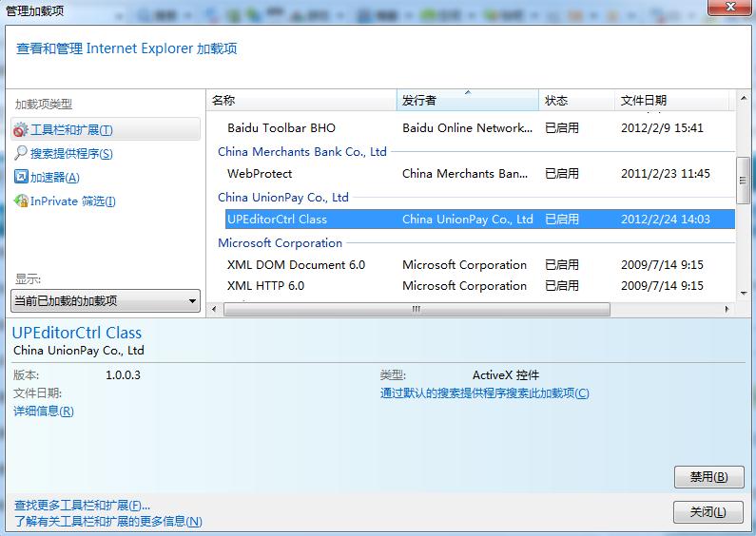756x536 pixels.
Task: Select the Baidu Toolbar BHO row
Action: point(479,127)
